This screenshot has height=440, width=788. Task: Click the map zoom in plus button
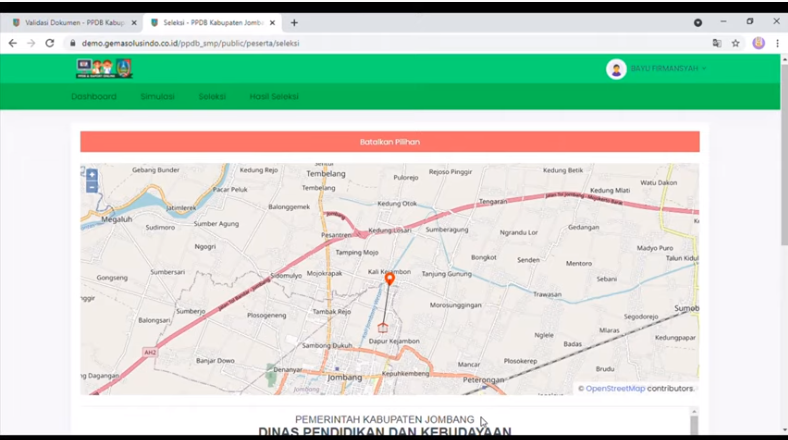92,175
